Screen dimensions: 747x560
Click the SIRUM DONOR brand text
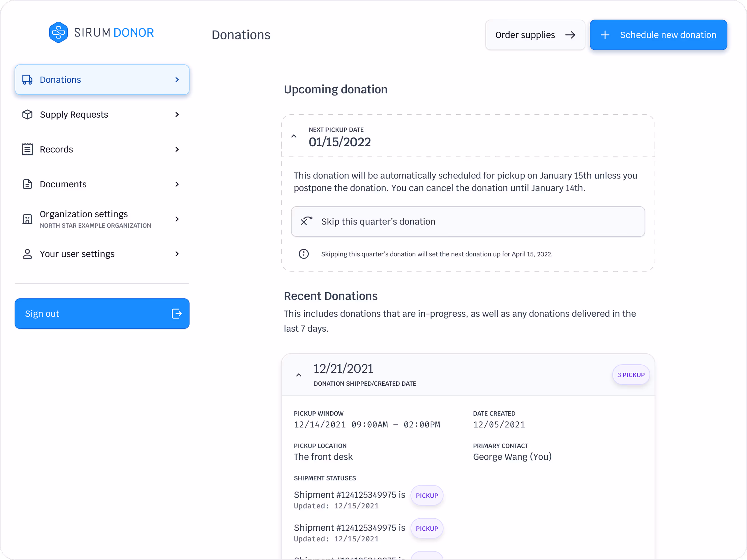click(x=114, y=33)
